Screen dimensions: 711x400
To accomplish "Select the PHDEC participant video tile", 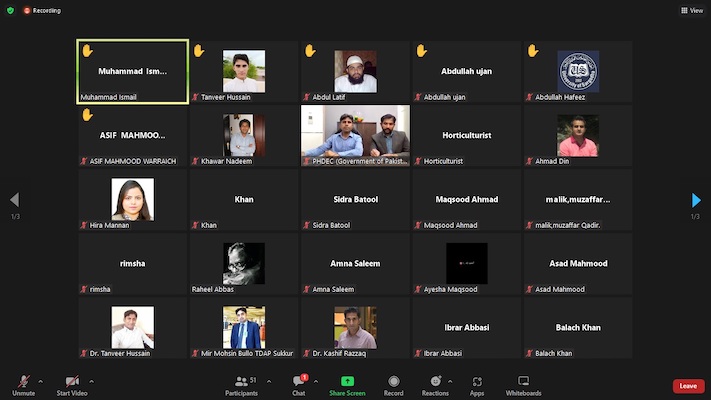I will 355,134.
